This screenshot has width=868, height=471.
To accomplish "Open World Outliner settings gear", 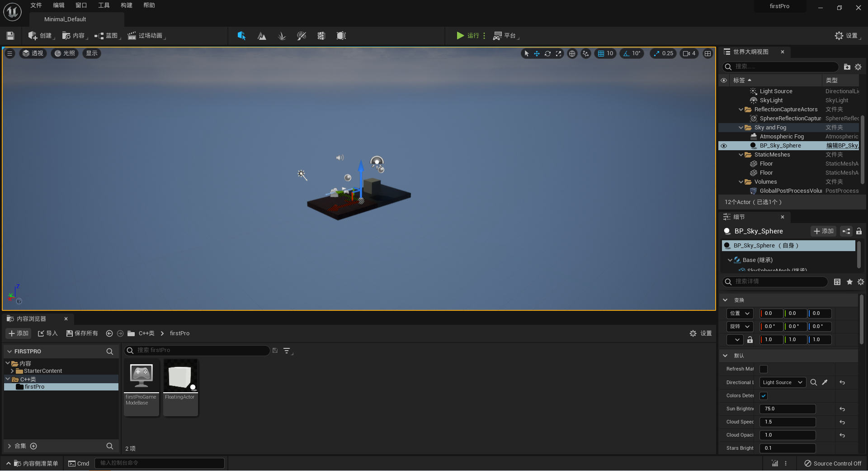I will click(858, 67).
